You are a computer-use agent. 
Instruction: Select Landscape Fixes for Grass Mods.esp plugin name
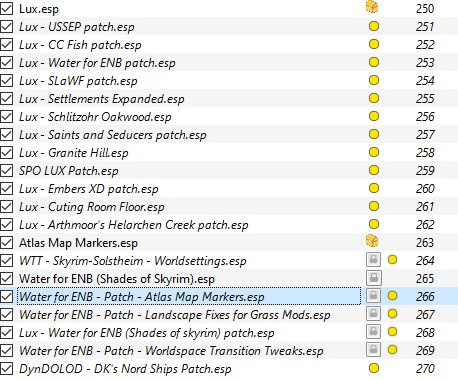[175, 315]
